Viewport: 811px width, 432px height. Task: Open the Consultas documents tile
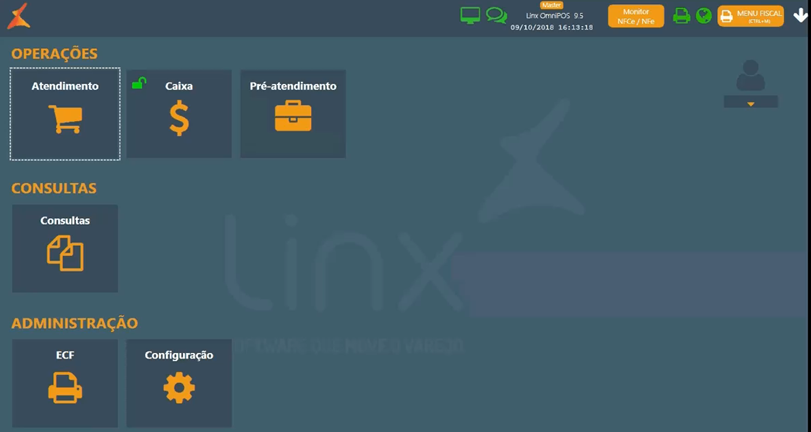65,248
